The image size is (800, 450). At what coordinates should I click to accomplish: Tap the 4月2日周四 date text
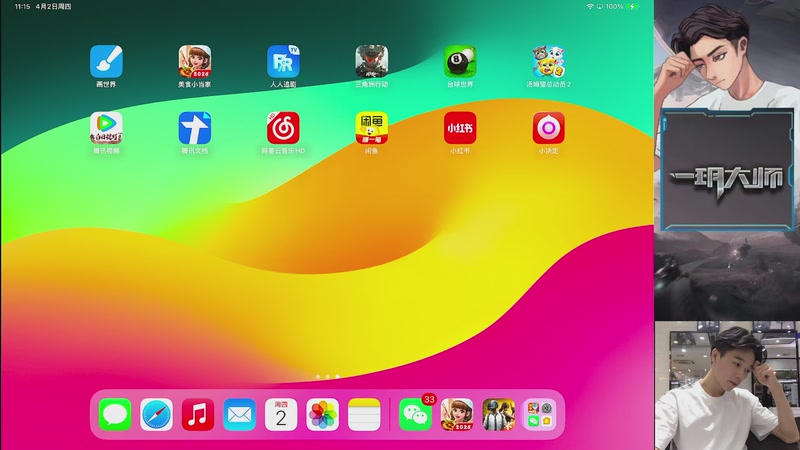54,7
